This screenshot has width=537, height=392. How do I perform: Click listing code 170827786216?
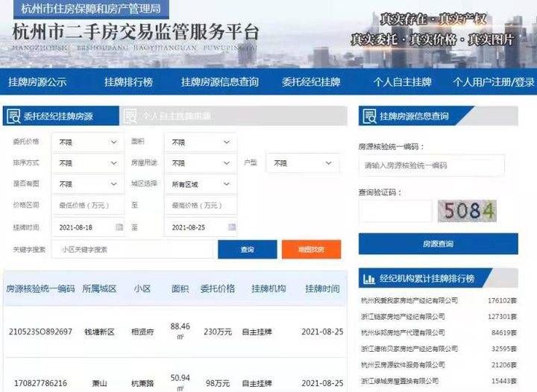click(40, 383)
